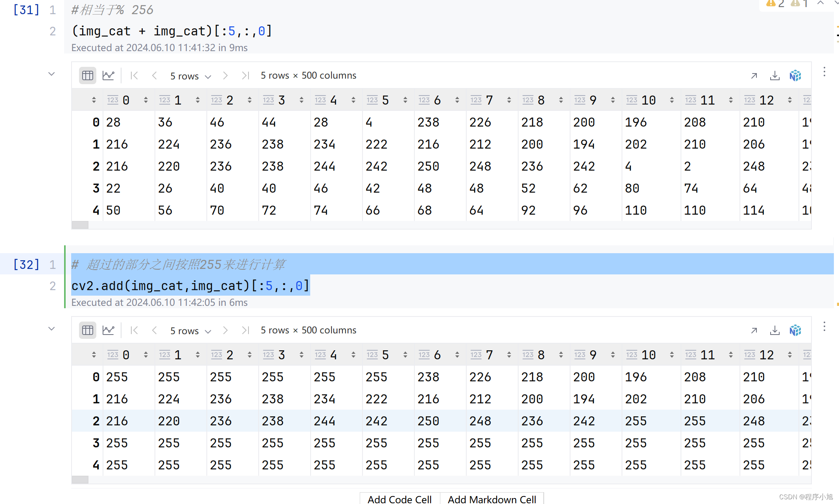Sort column 12 in cell 32 table
The height and width of the screenshot is (504, 839).
pos(790,355)
